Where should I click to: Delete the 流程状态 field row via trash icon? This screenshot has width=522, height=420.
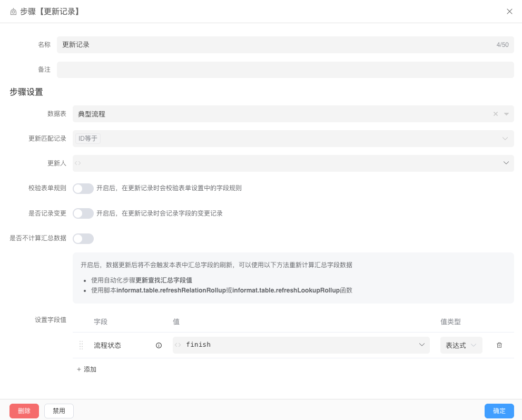click(x=499, y=345)
